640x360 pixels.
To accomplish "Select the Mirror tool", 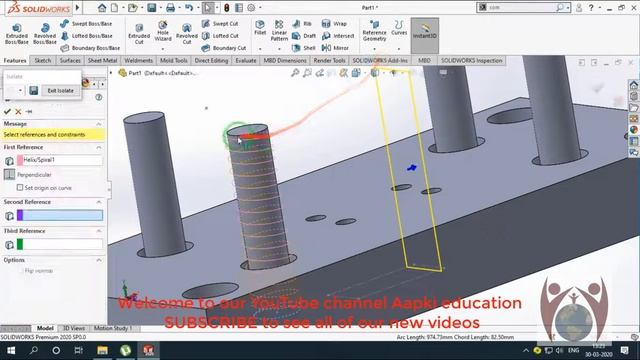I will 335,48.
